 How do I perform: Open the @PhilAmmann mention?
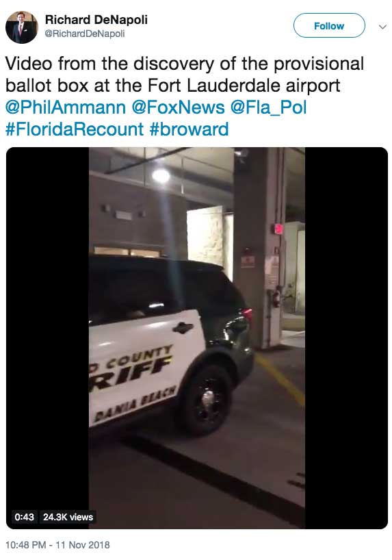tap(66, 107)
